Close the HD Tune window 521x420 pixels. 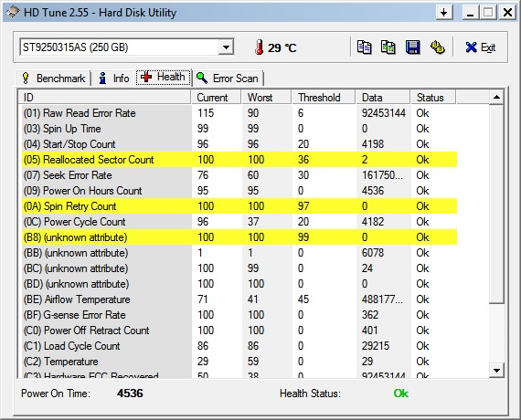[x=507, y=13]
